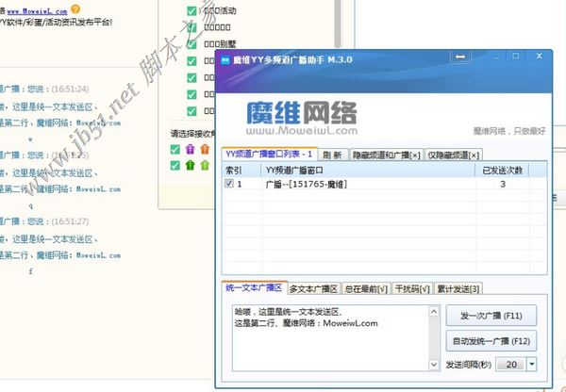The width and height of the screenshot is (566, 392).
Task: Click the 刷新 refresh tab
Action: pos(332,155)
